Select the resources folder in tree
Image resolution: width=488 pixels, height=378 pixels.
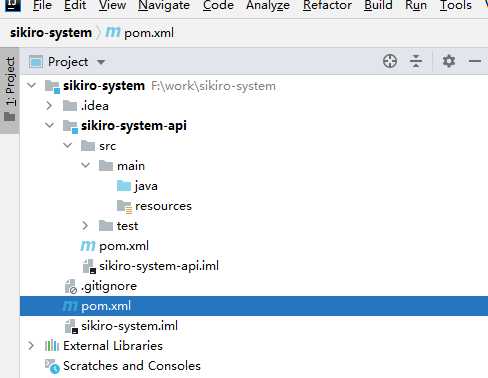[x=163, y=206]
